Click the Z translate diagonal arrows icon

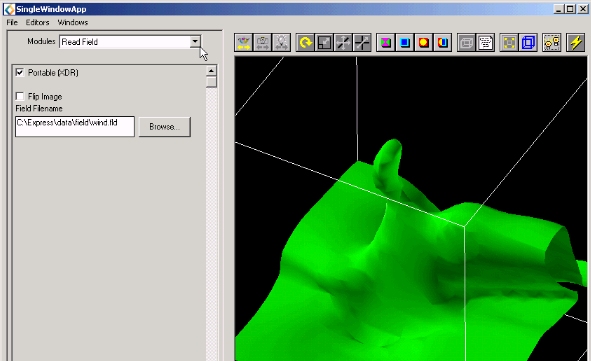pos(362,42)
